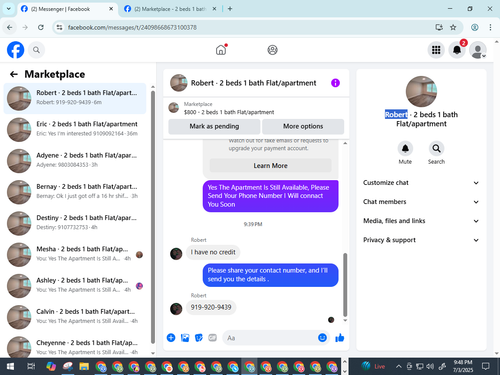
Task: Open Adyene's conversation in the list
Action: [x=75, y=160]
